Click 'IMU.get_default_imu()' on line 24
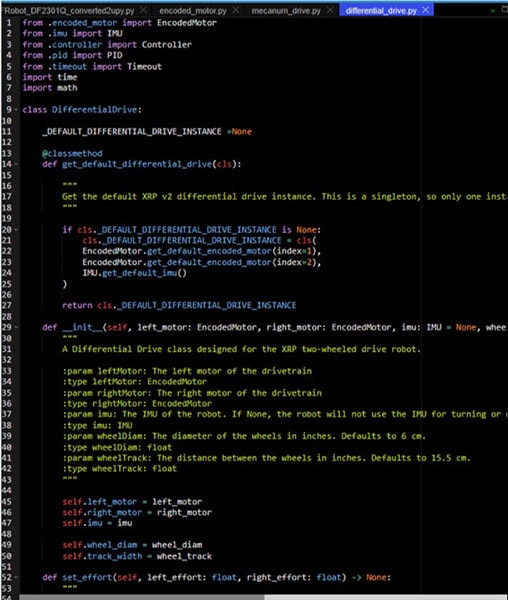The width and height of the screenshot is (508, 600). click(134, 273)
